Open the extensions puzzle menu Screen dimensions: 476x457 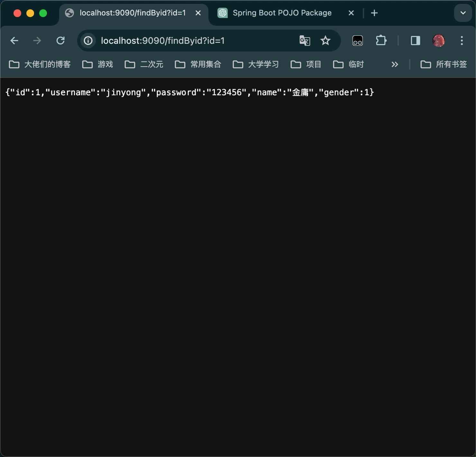click(381, 41)
